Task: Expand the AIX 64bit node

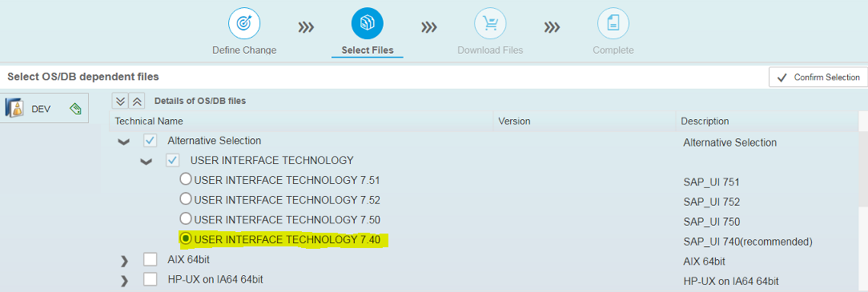Action: pos(124,261)
